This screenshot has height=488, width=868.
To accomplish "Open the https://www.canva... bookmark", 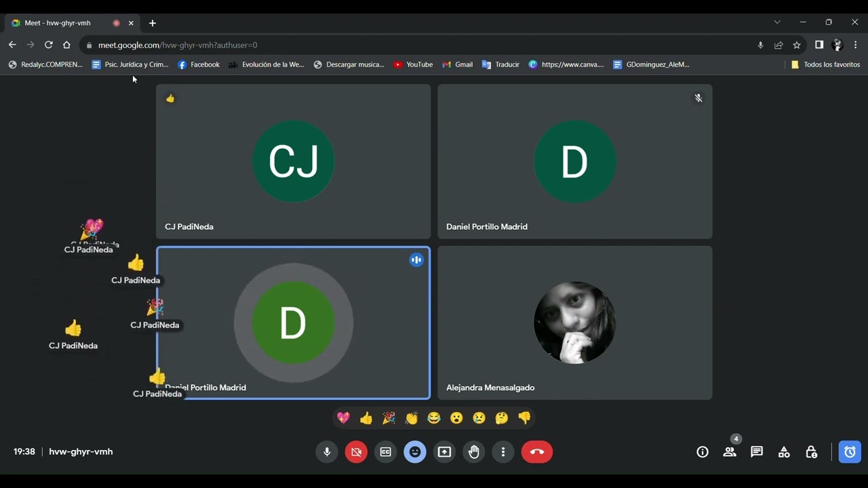I will [566, 64].
